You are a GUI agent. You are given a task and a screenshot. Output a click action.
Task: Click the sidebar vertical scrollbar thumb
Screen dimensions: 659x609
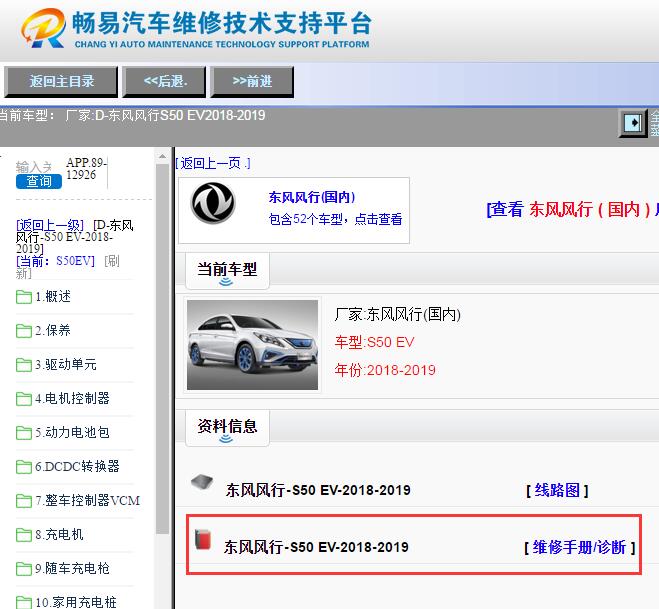(x=162, y=349)
